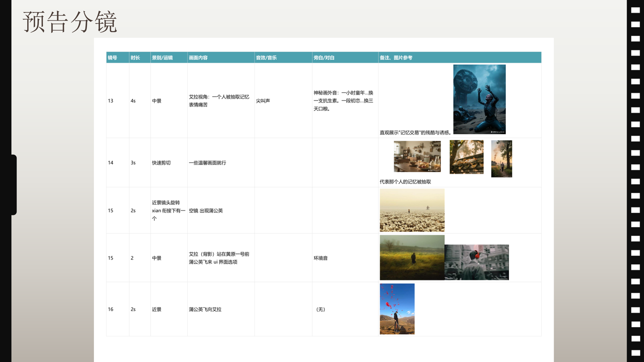
Task: Select the "（无）" narration cell
Action: [345, 309]
